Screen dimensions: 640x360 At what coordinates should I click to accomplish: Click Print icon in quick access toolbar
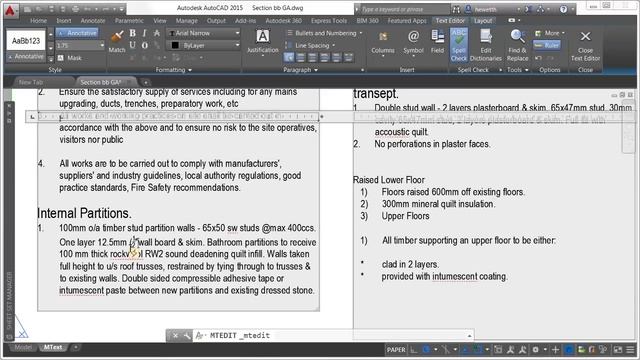tap(75, 9)
